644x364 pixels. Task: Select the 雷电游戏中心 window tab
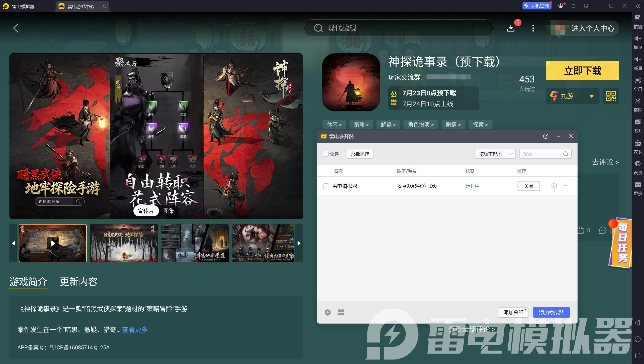(x=81, y=6)
